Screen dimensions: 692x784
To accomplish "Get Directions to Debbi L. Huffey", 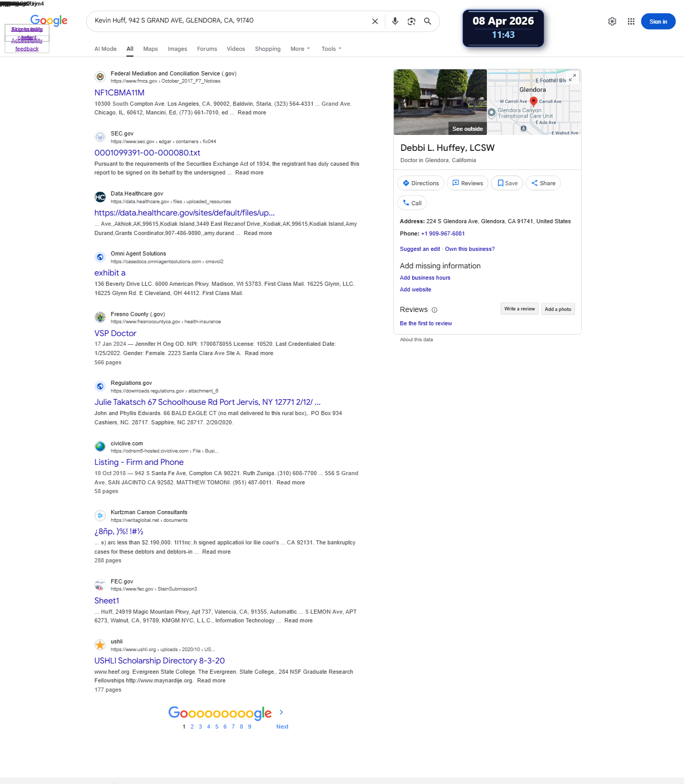I will click(421, 183).
